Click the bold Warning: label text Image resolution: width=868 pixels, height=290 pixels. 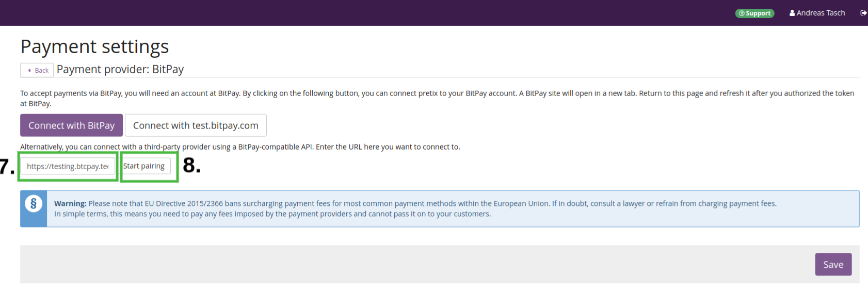point(70,204)
